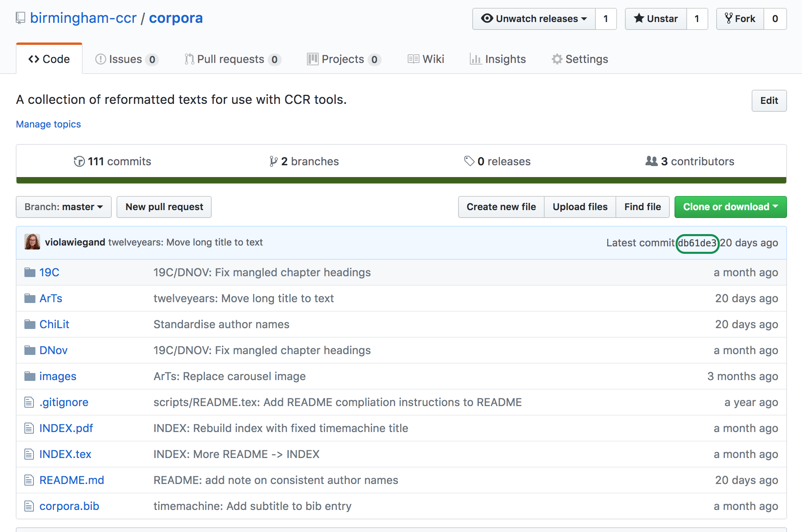Open the Wiki tab

(426, 59)
